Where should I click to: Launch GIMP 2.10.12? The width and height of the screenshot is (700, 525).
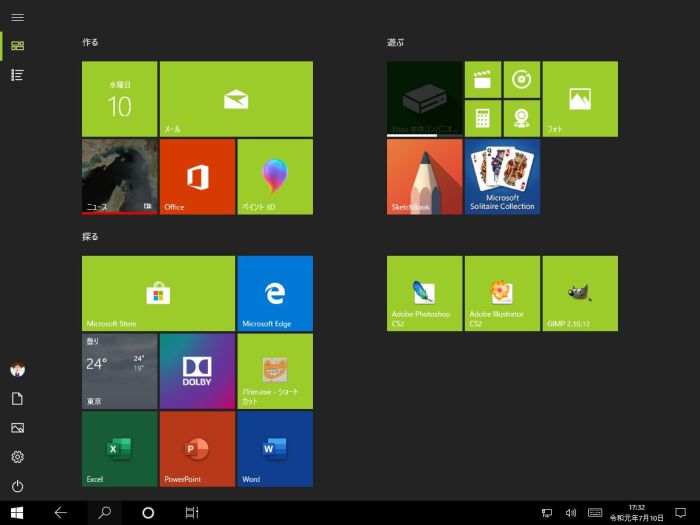[x=580, y=293]
